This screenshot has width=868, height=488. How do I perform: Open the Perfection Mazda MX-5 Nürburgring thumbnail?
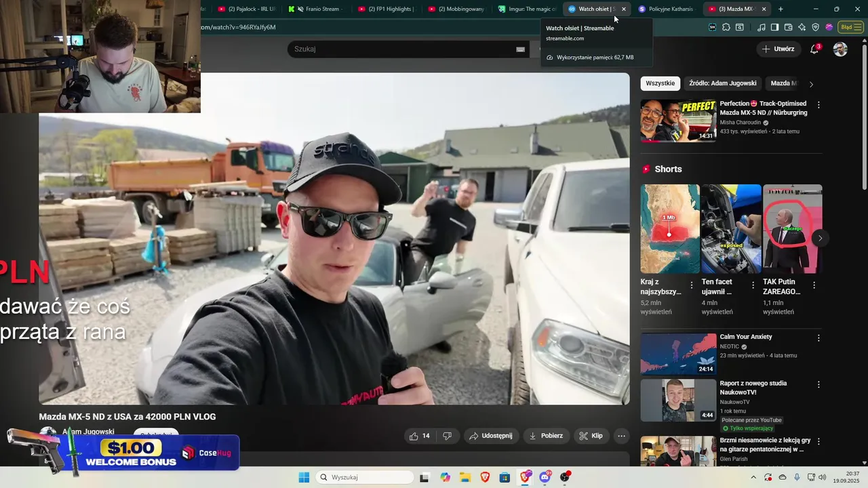coord(678,121)
